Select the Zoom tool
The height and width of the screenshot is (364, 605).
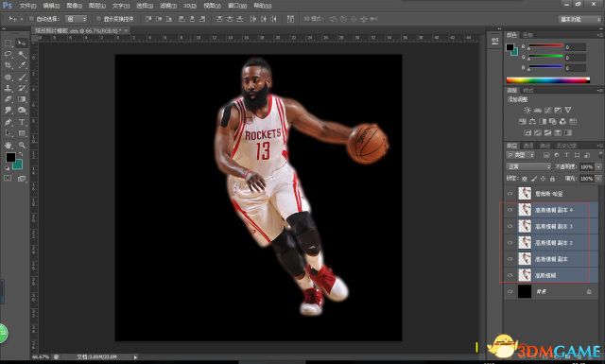click(22, 146)
